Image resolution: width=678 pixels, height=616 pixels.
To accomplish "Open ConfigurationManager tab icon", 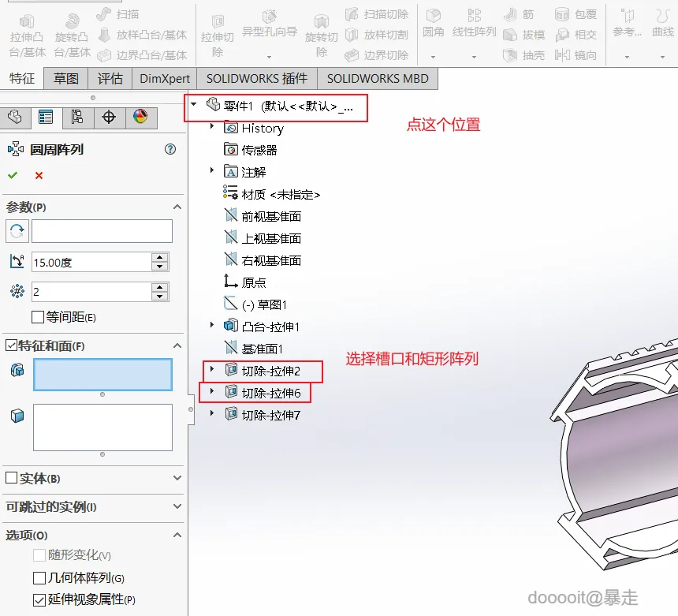I will point(77,118).
